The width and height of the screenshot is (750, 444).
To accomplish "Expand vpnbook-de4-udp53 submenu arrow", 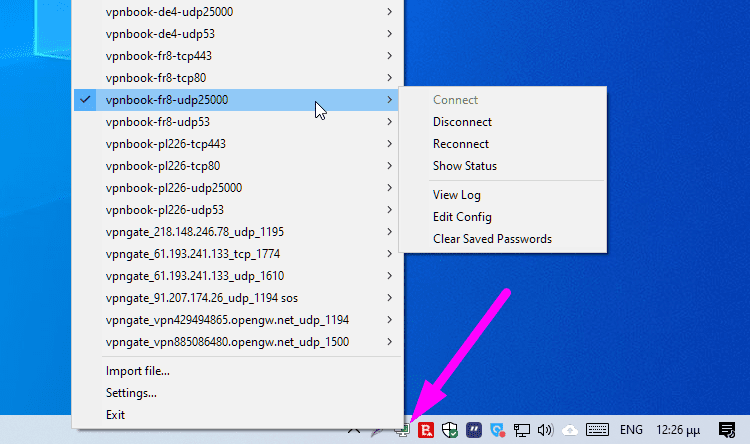I will click(389, 33).
